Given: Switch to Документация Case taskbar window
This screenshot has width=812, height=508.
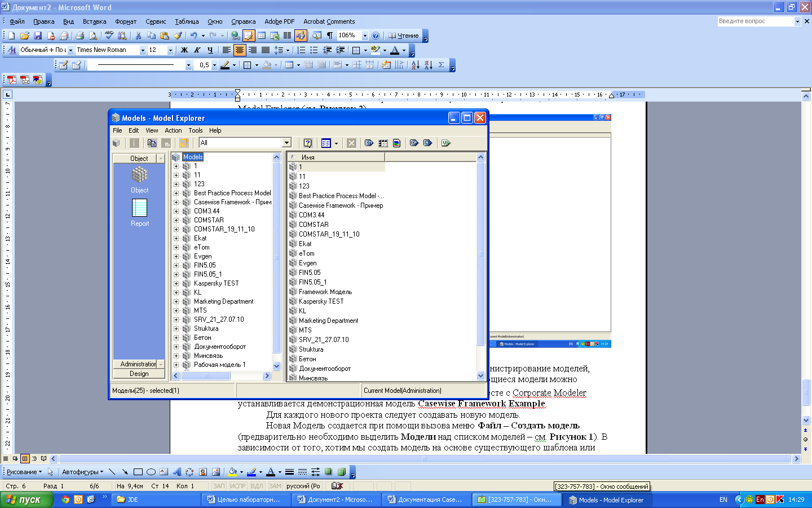Looking at the screenshot, I should click(x=426, y=500).
